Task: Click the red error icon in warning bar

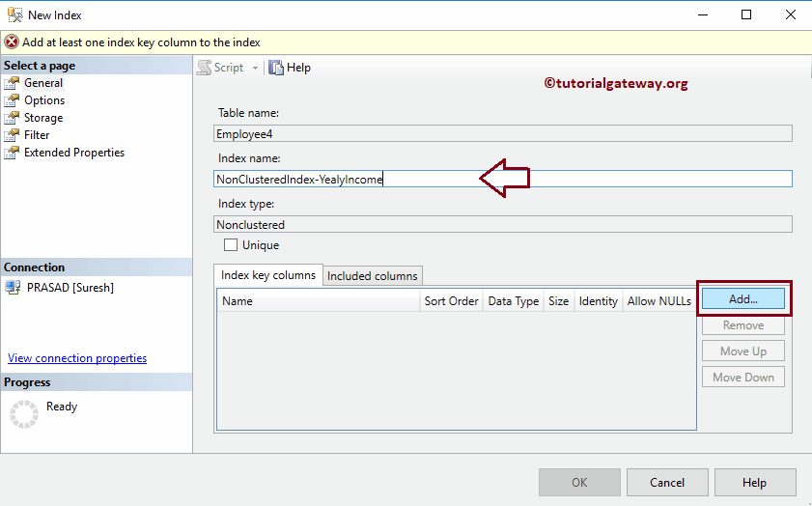Action: [12, 42]
